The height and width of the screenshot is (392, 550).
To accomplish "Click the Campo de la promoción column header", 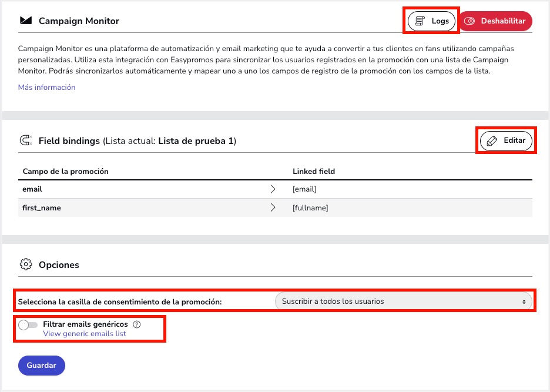I will click(65, 171).
